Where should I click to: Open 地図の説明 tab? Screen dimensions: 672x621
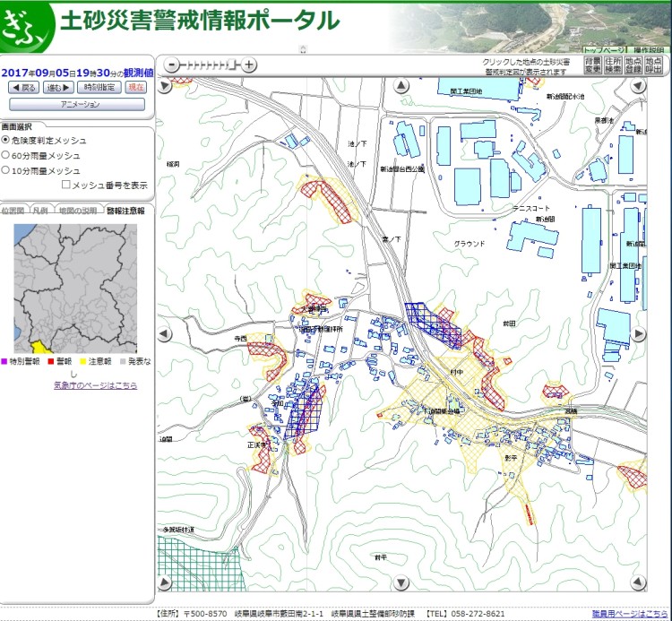pos(77,211)
